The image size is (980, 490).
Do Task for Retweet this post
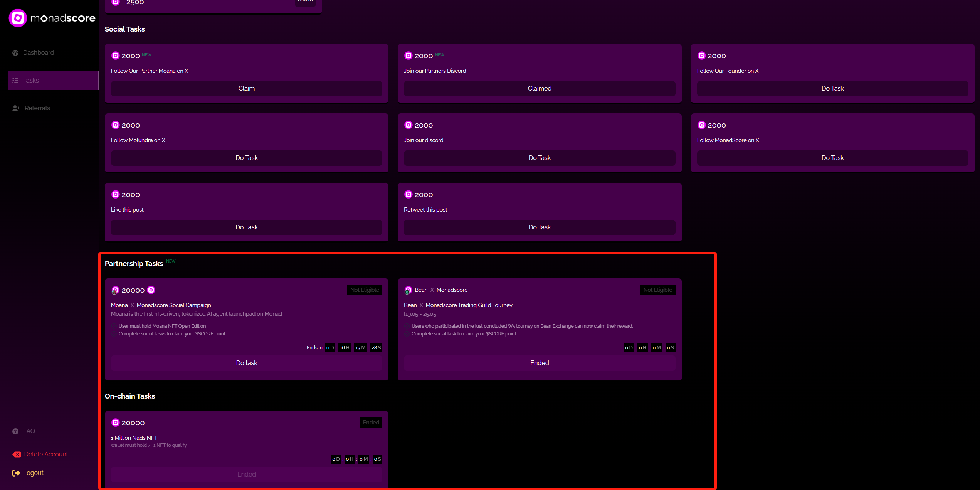pyautogui.click(x=540, y=227)
